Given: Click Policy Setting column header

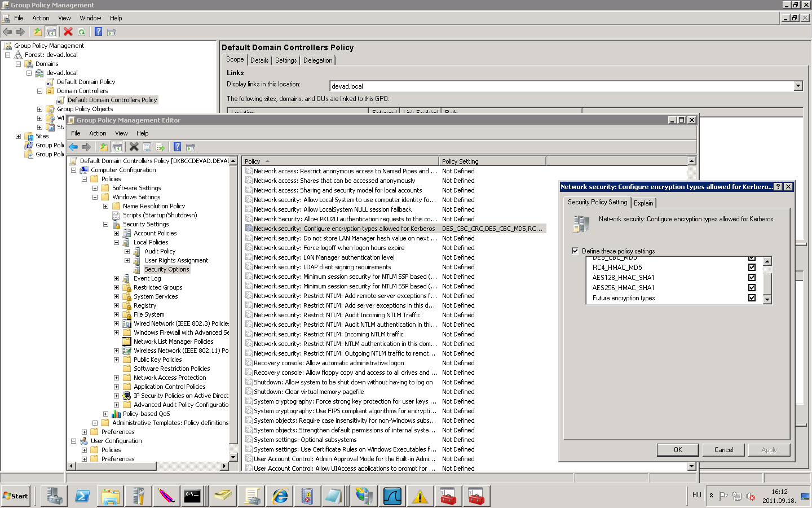Looking at the screenshot, I should click(493, 161).
